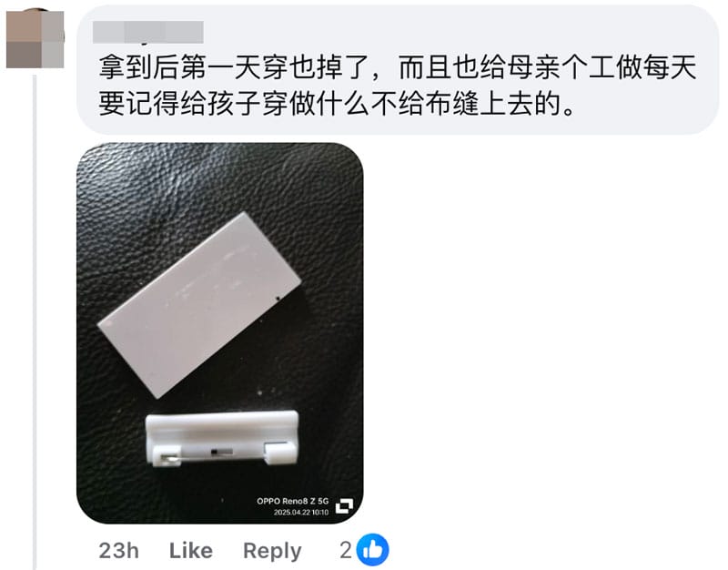
Task: Click the 2025.04.22 10:10 date stamp
Action: tap(301, 513)
